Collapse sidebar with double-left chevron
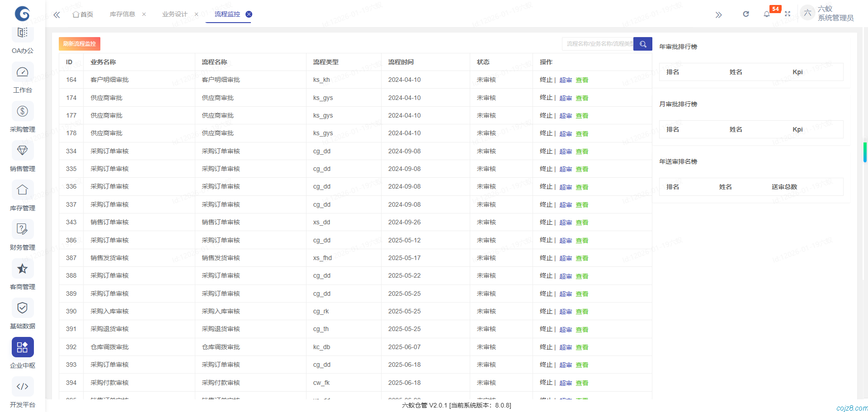The width and height of the screenshot is (868, 412). 57,14
